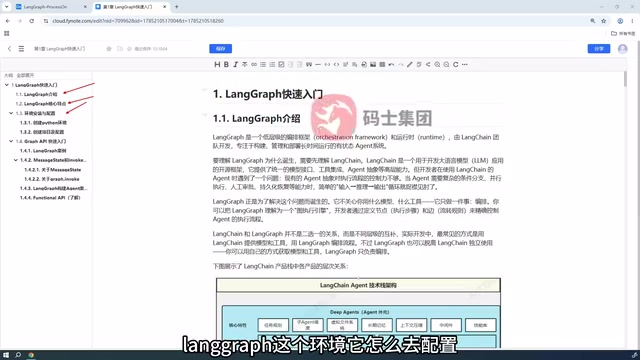This screenshot has height=360, width=640.
Task: Zoom out using the magnifier minus icon
Action: pos(446,64)
